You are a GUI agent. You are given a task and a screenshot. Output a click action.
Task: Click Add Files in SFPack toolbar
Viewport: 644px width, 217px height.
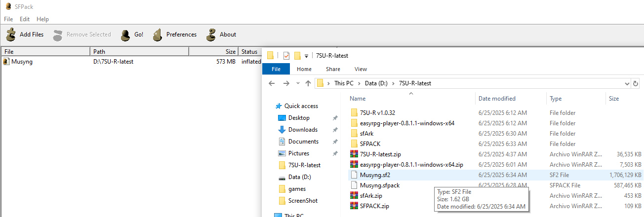tap(25, 35)
